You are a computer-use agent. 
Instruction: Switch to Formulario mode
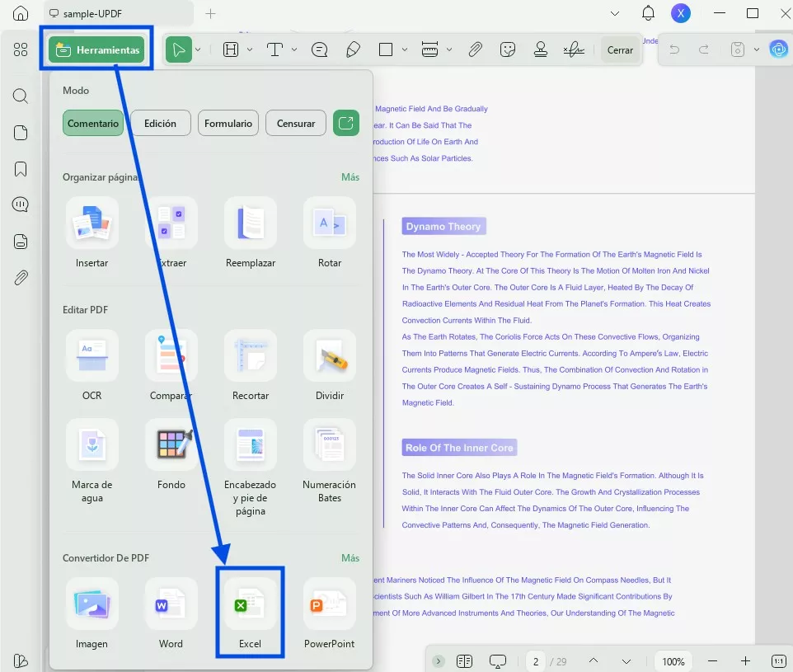tap(228, 123)
